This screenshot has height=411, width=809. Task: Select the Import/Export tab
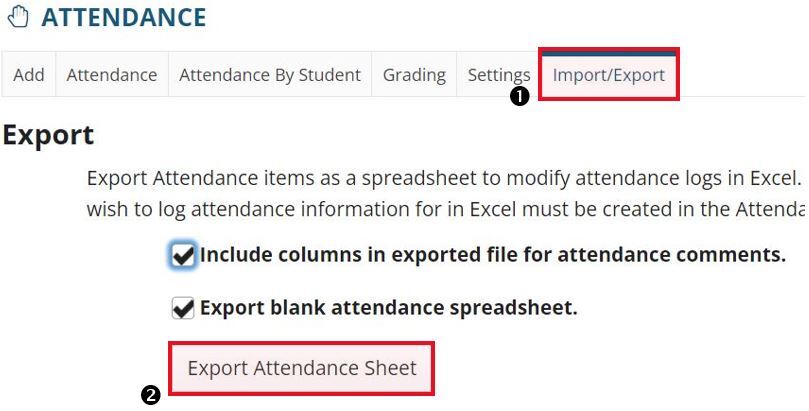click(609, 75)
